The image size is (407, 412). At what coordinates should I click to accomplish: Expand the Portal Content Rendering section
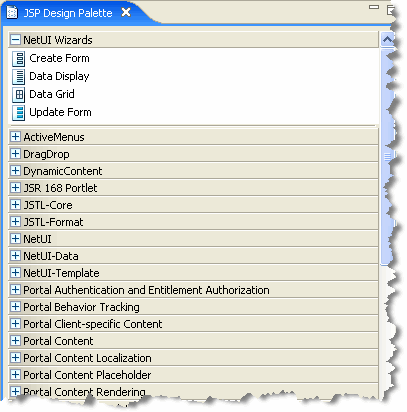point(15,391)
